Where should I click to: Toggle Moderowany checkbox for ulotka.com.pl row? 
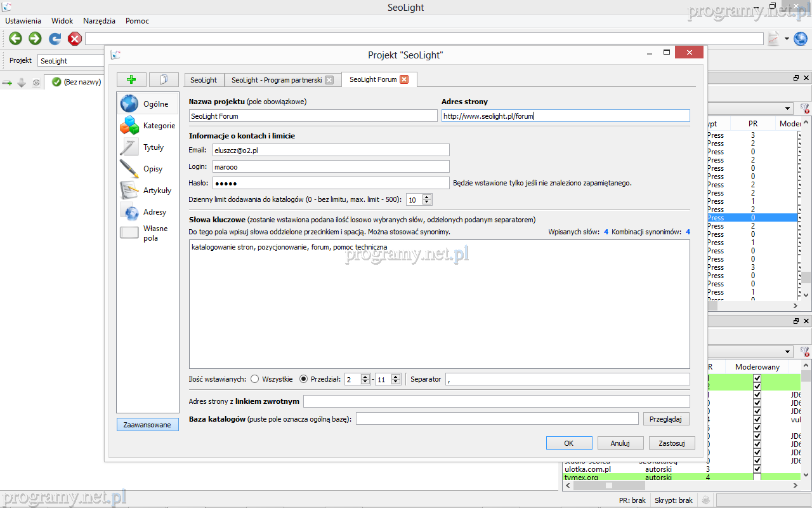757,469
